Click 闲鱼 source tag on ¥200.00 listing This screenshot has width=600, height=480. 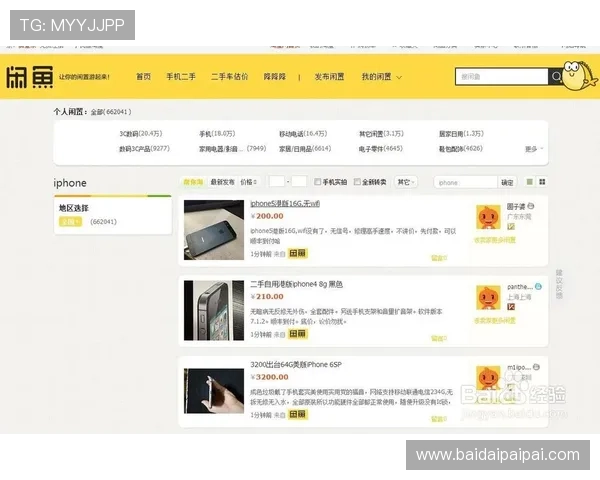click(297, 253)
